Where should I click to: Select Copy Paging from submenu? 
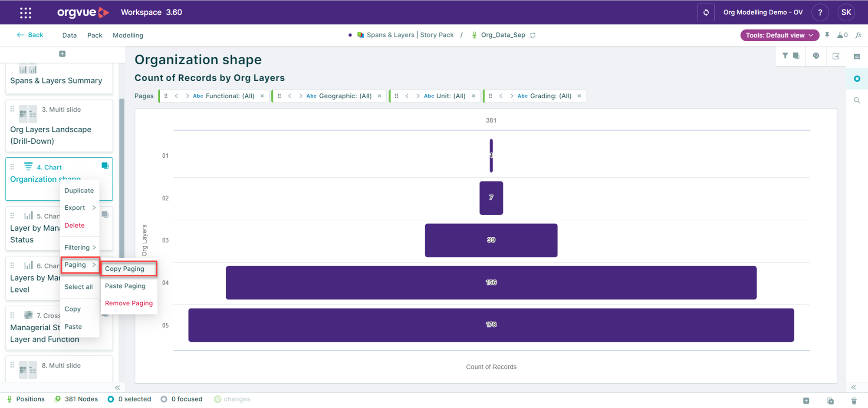(125, 269)
